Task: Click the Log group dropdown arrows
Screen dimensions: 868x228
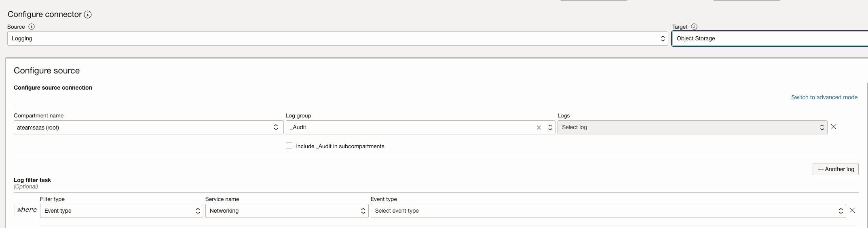Action: (x=550, y=128)
